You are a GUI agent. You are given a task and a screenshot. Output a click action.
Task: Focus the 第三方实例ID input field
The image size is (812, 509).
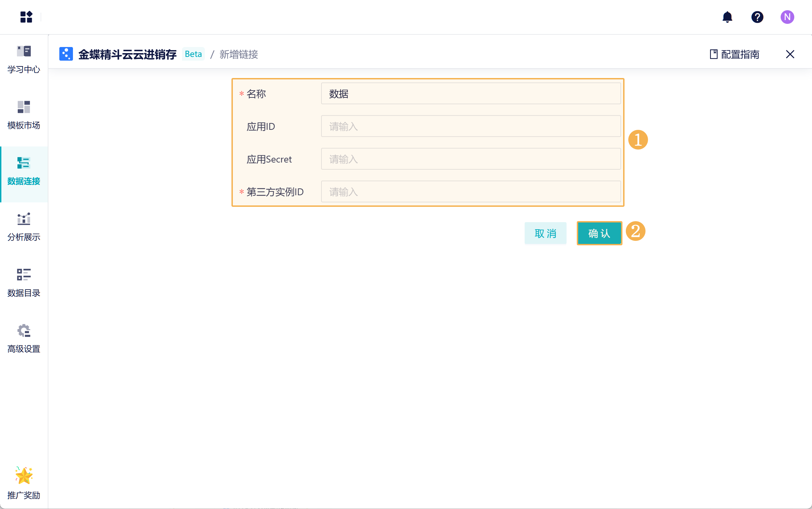[x=470, y=192]
